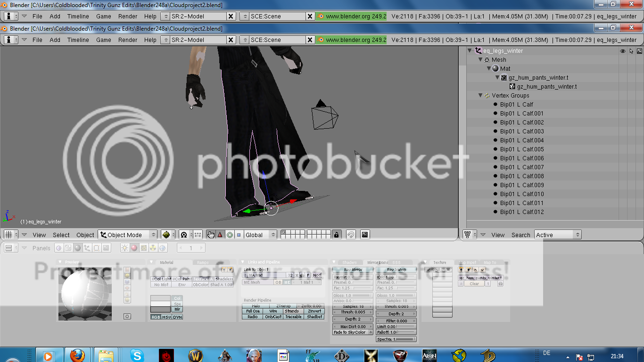
Task: Click the Search menu in the outliner header
Action: 520,235
